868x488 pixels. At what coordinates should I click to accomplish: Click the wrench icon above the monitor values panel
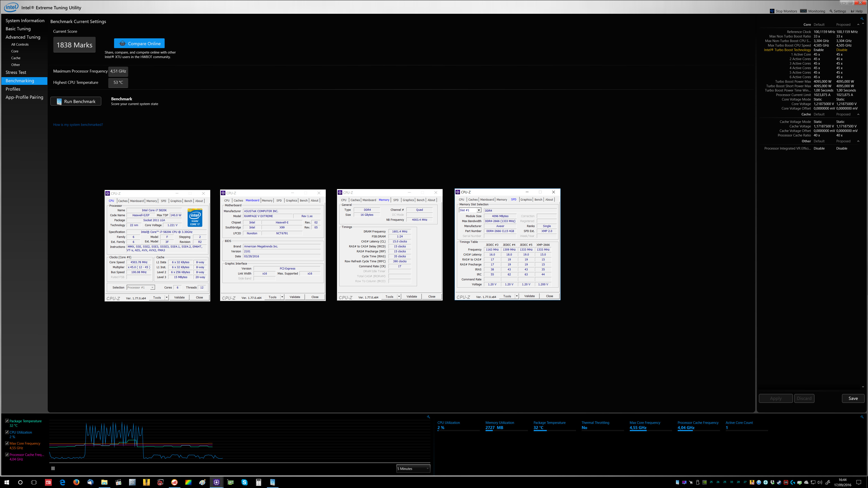click(x=862, y=417)
